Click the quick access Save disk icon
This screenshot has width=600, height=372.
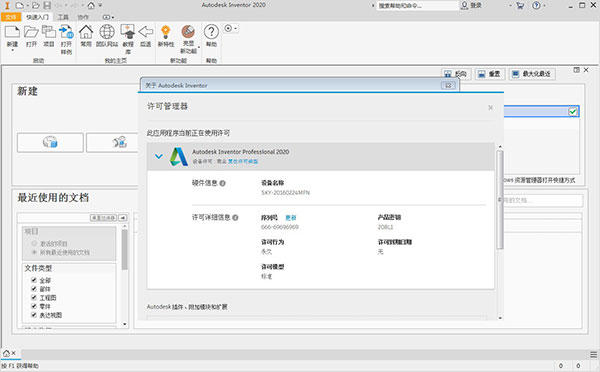[x=47, y=5]
